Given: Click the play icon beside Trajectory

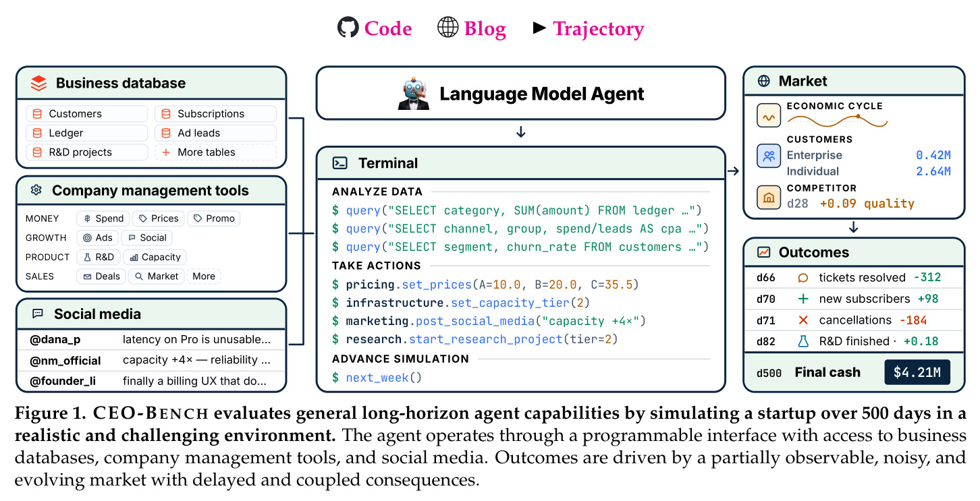Looking at the screenshot, I should point(539,28).
